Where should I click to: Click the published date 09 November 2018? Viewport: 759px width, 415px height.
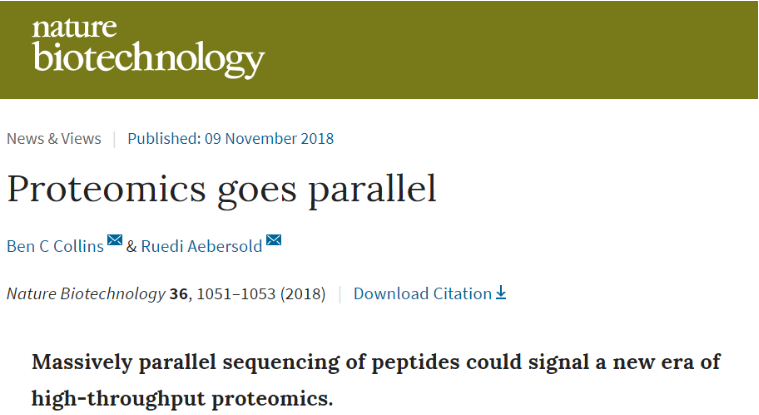[269, 139]
